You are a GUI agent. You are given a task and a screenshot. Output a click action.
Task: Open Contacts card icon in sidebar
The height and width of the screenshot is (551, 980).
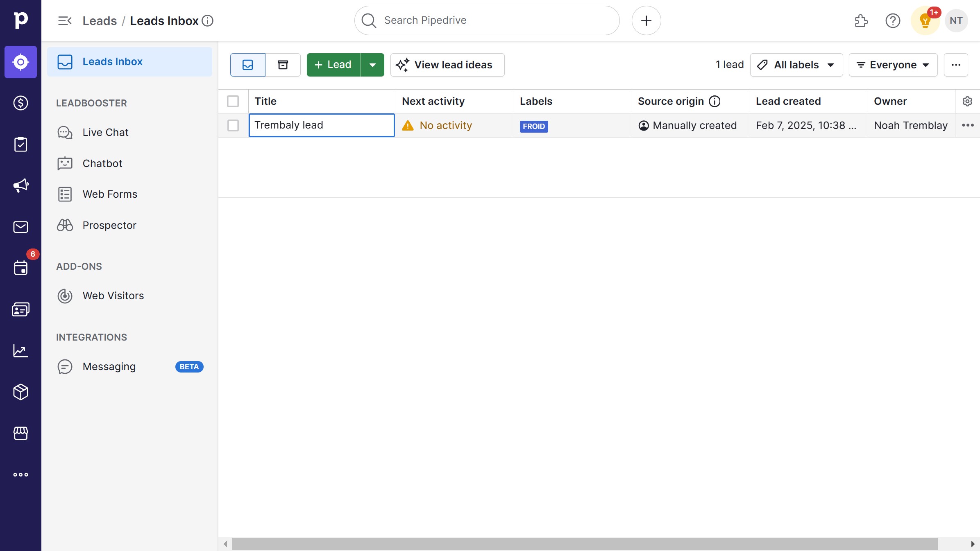(20, 309)
